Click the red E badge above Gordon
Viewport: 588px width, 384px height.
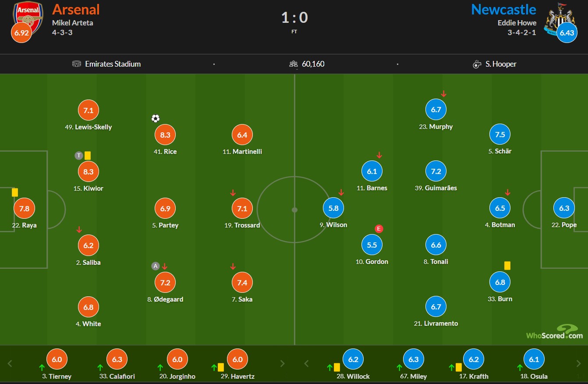pos(379,228)
